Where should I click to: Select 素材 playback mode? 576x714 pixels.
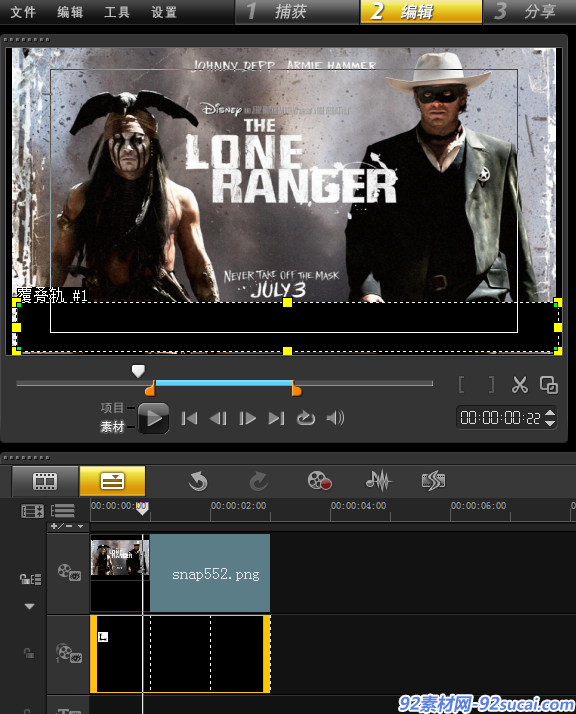tap(112, 427)
